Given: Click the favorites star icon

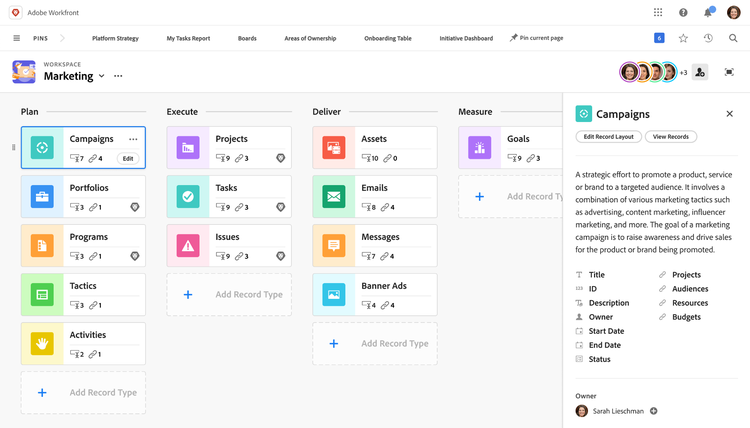Looking at the screenshot, I should coord(683,38).
